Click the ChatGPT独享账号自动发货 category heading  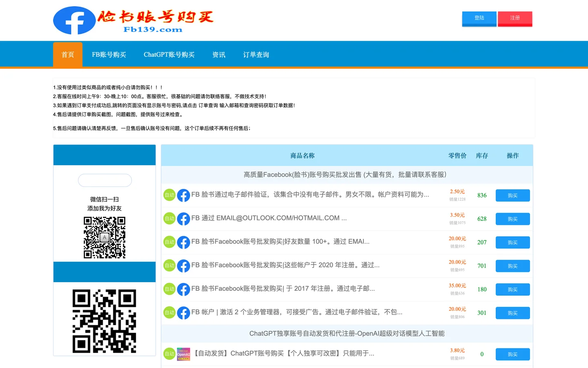point(347,334)
